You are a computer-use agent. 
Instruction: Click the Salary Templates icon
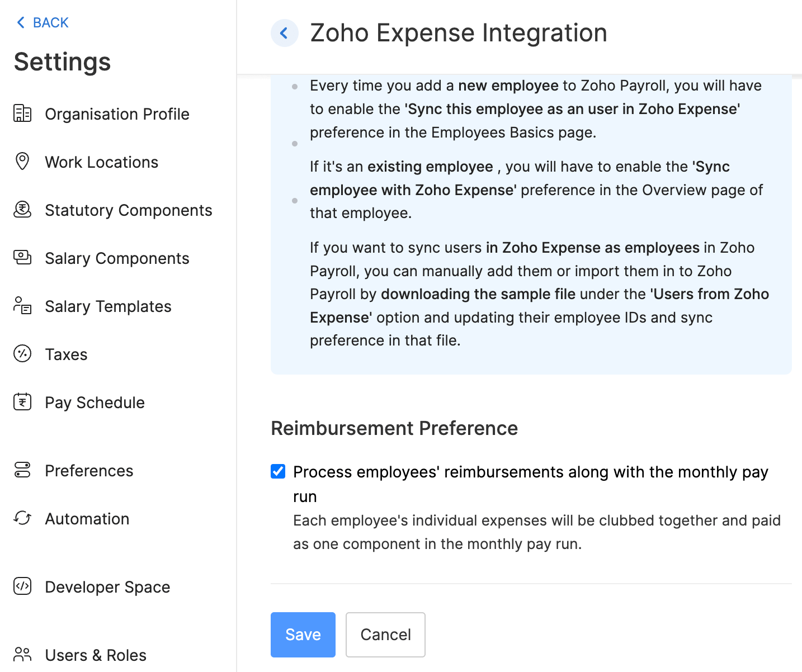pos(22,306)
